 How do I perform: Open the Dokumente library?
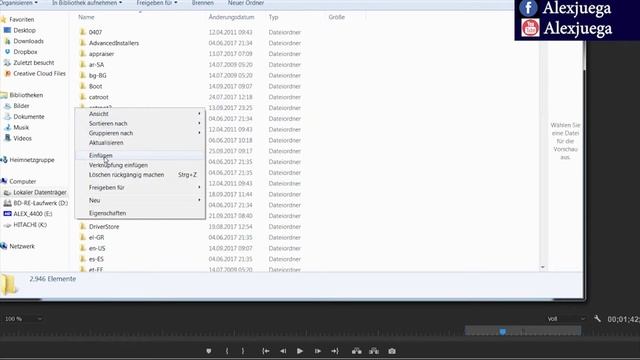[29, 117]
